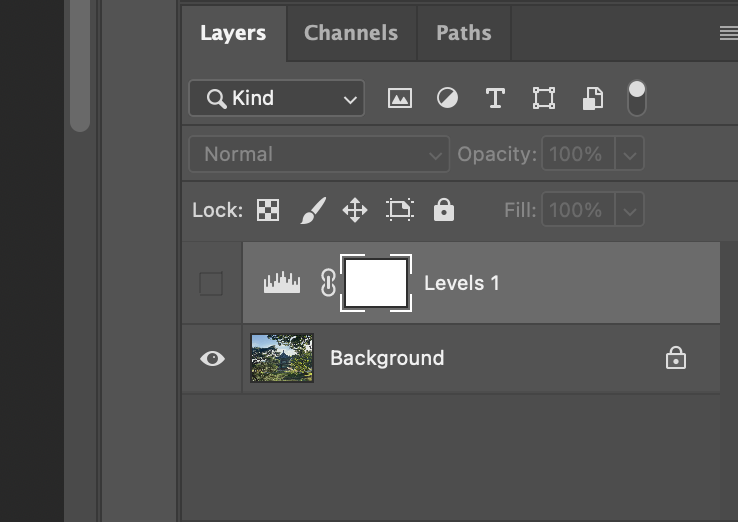The image size is (738, 522).
Task: Filter for type layers icon
Action: tap(495, 98)
